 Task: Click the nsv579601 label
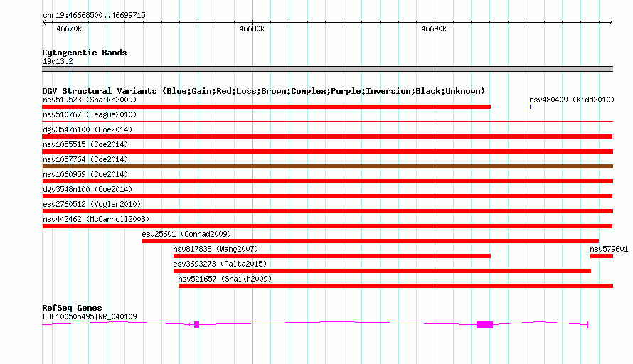click(x=609, y=249)
